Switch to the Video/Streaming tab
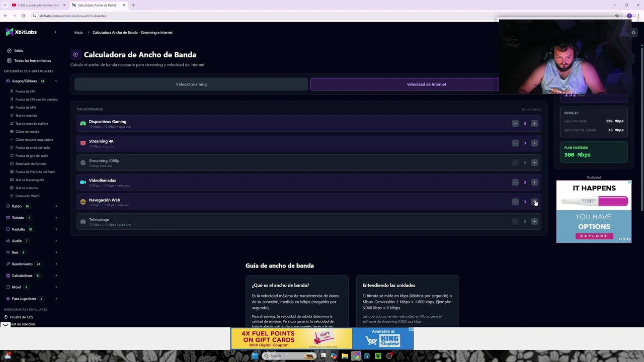Viewport: 644px width, 362px height. tap(191, 84)
